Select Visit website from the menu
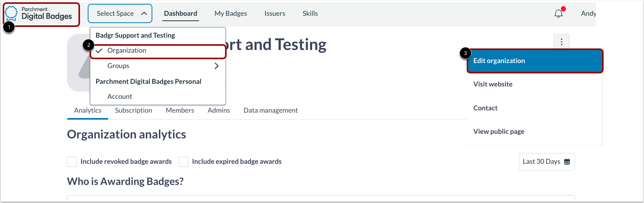 point(493,84)
